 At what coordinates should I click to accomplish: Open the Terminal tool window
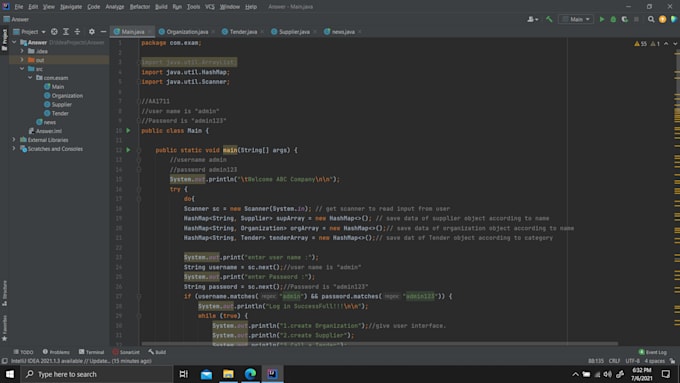(x=92, y=352)
